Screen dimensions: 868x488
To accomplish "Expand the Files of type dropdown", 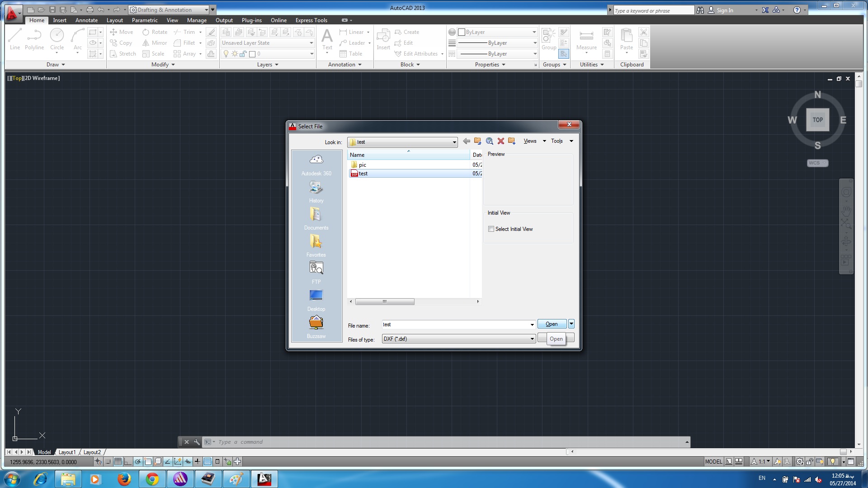I will pos(532,339).
